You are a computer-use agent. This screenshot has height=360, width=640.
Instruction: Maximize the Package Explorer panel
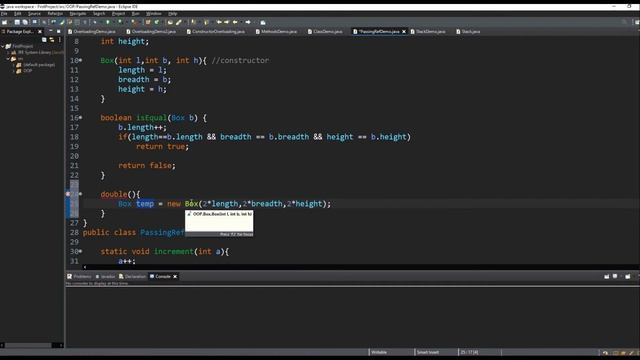[x=58, y=31]
